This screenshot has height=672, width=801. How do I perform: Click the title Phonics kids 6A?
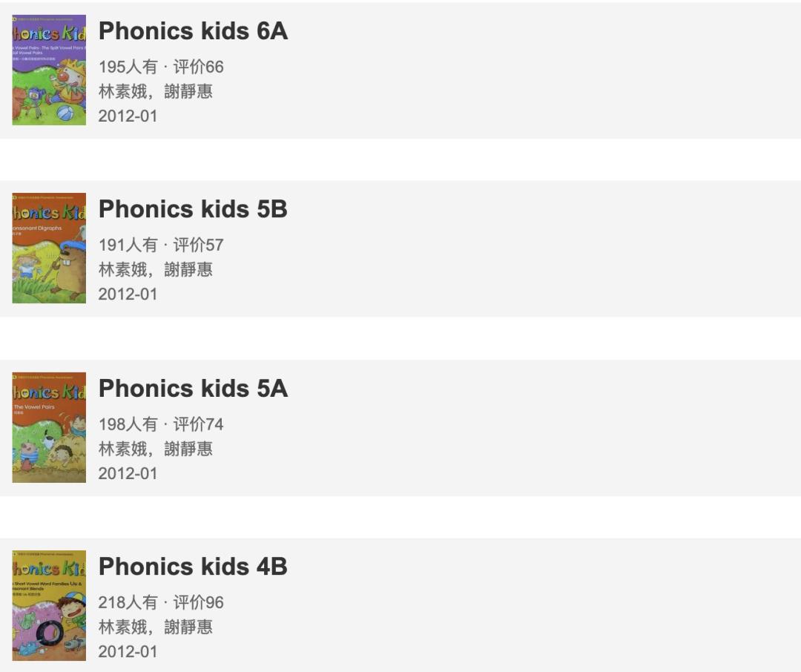pyautogui.click(x=193, y=31)
